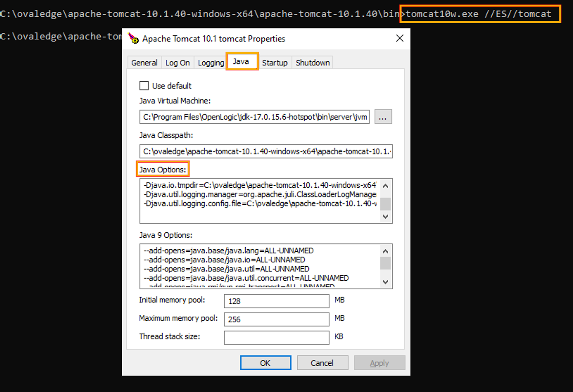Click inside the Java Classpath field
This screenshot has height=392, width=573.
tap(266, 151)
